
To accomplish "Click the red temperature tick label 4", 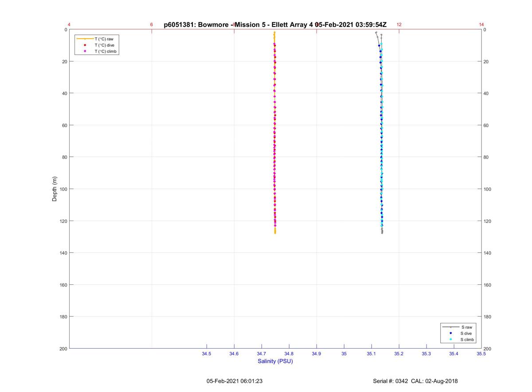I will [x=69, y=25].
